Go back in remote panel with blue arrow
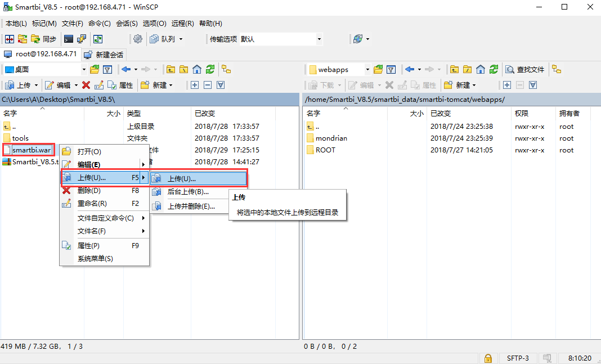Screen dimensions: 601x364 point(410,70)
